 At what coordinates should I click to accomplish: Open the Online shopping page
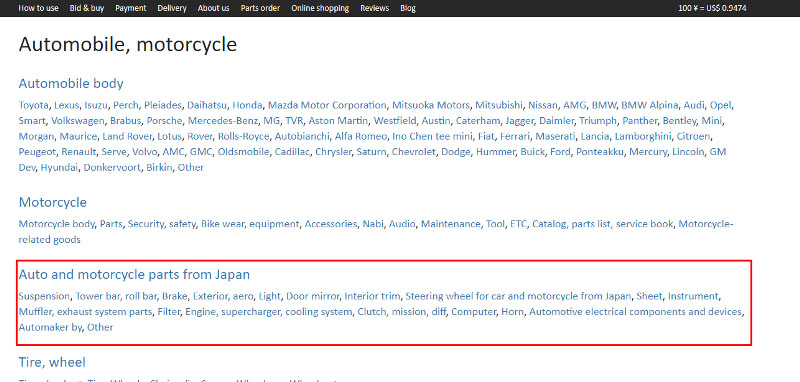(x=320, y=8)
